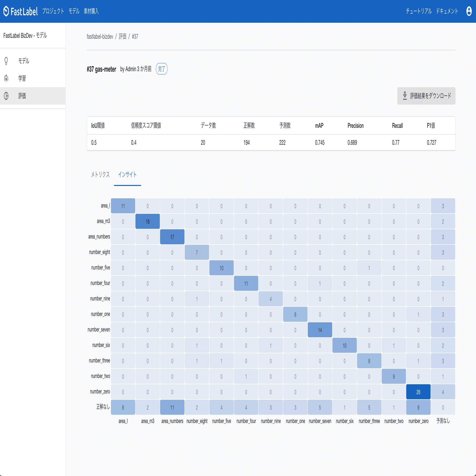
Task: Click number_zero row 予測なし cell 4
Action: click(x=443, y=392)
